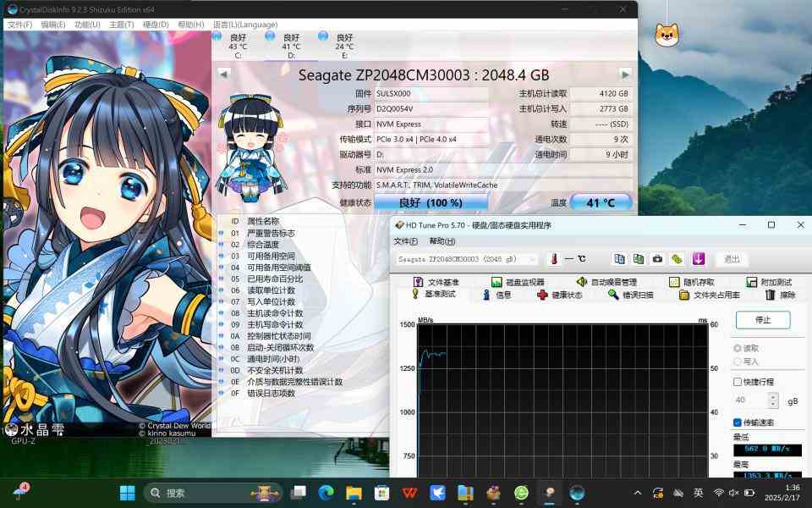Click the temperature thermometer icon in HD Tune
The image size is (812, 508).
[x=553, y=259]
